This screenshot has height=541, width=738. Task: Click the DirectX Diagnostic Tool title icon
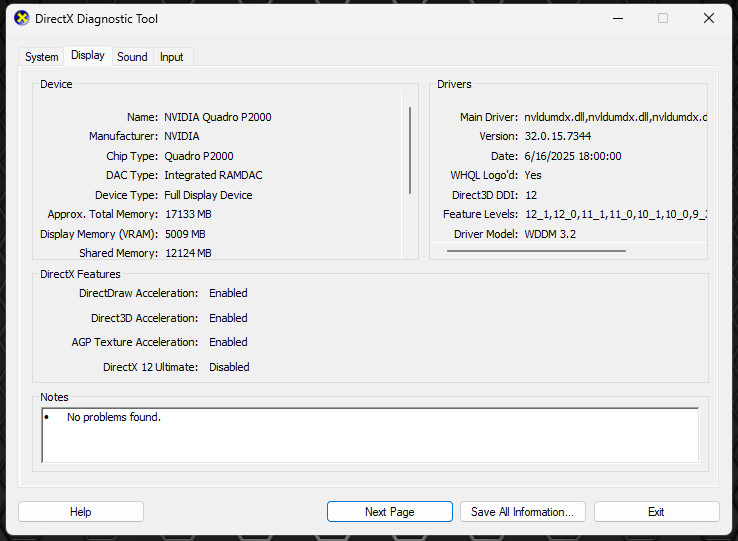(x=21, y=18)
